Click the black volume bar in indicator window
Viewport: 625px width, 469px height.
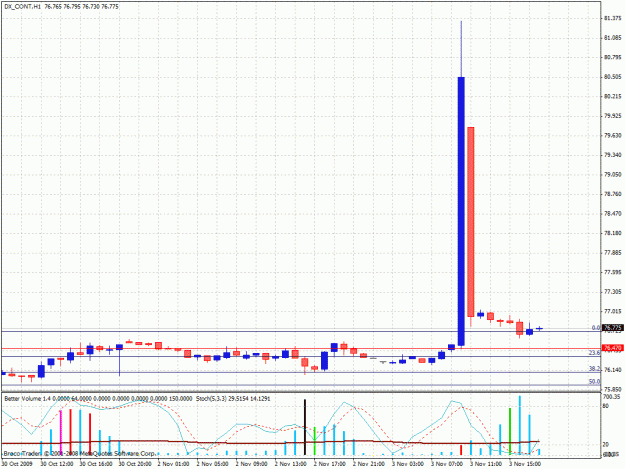305,427
